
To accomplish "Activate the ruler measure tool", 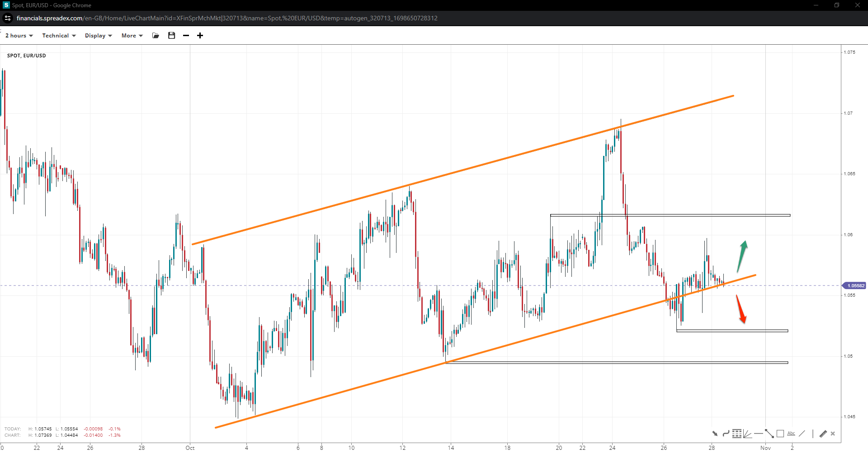I will point(823,434).
